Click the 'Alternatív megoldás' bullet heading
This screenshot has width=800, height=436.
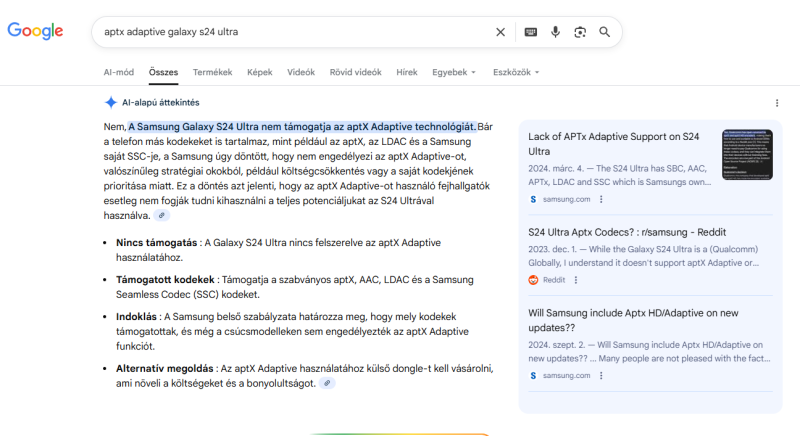pyautogui.click(x=164, y=368)
